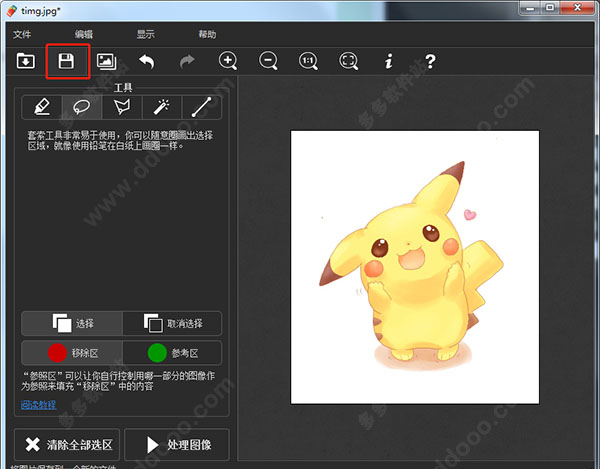Zoom in with the plus magnifier
The image size is (600, 469).
[228, 61]
